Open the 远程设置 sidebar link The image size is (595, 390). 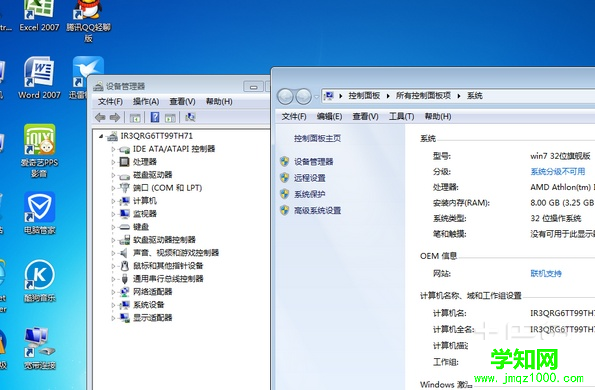tap(310, 178)
